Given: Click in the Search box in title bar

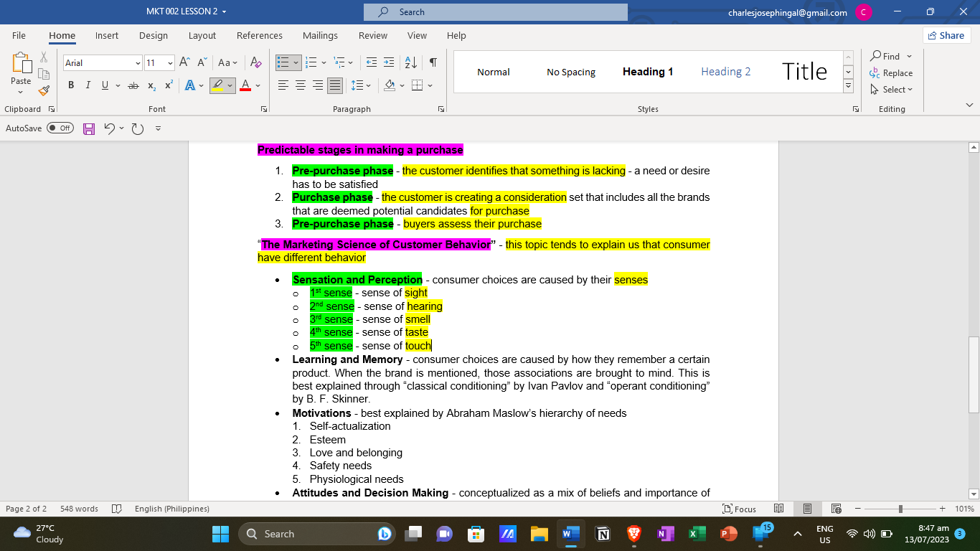Looking at the screenshot, I should (495, 12).
